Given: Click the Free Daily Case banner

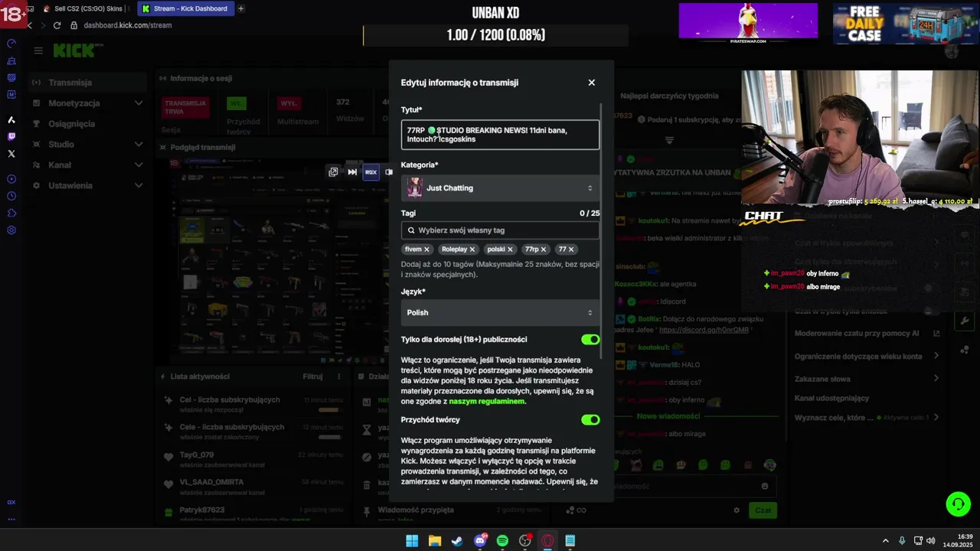Looking at the screenshot, I should tap(906, 24).
